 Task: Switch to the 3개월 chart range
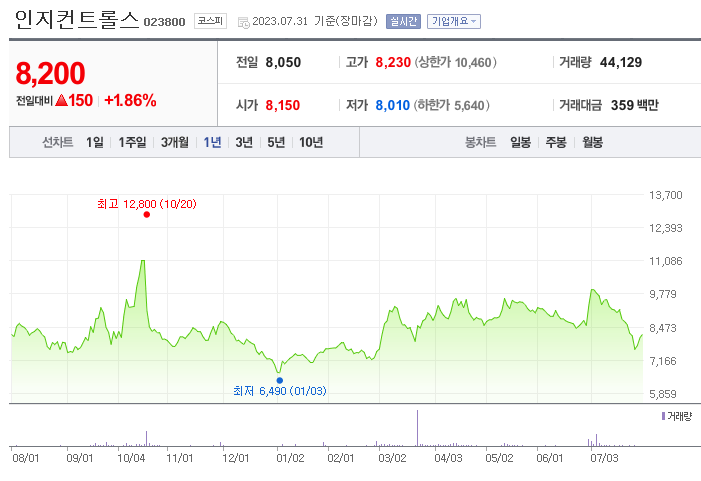click(175, 142)
